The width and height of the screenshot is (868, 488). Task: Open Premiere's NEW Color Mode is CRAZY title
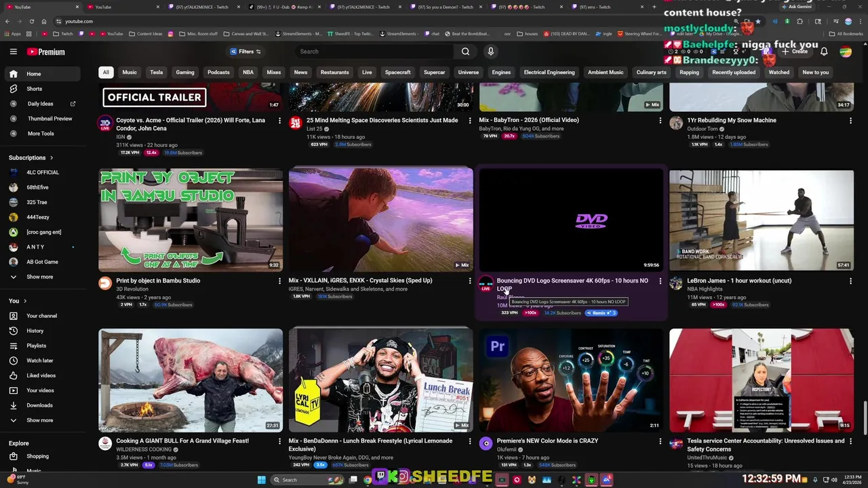pos(547,441)
